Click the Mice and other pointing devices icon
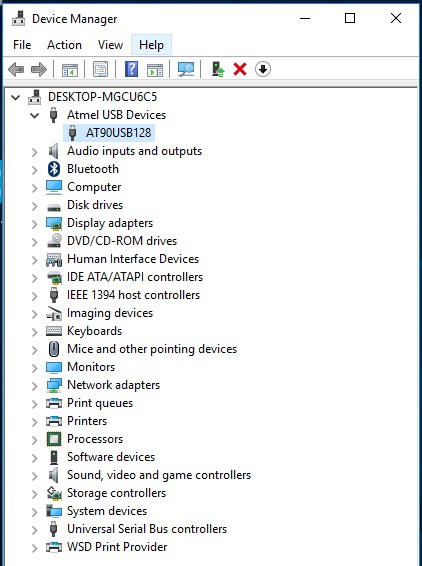The image size is (422, 566). point(54,349)
